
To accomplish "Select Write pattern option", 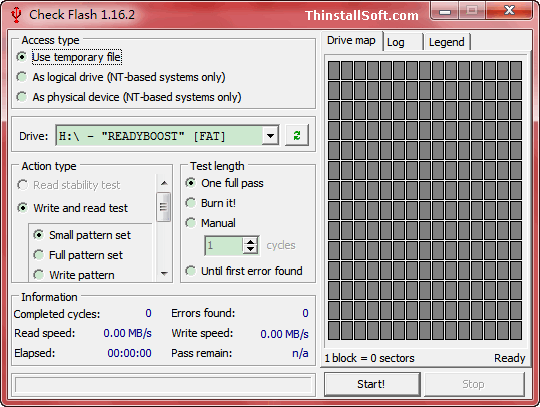I will (x=74, y=275).
